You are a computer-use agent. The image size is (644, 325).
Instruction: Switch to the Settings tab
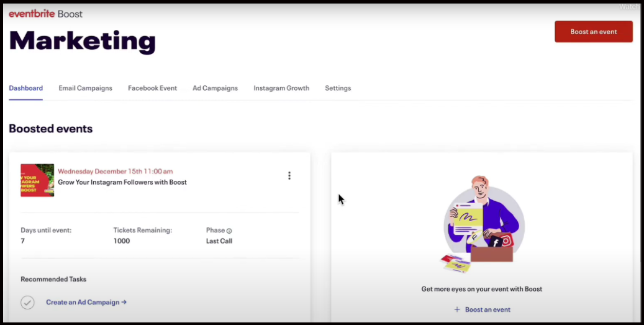click(x=338, y=88)
